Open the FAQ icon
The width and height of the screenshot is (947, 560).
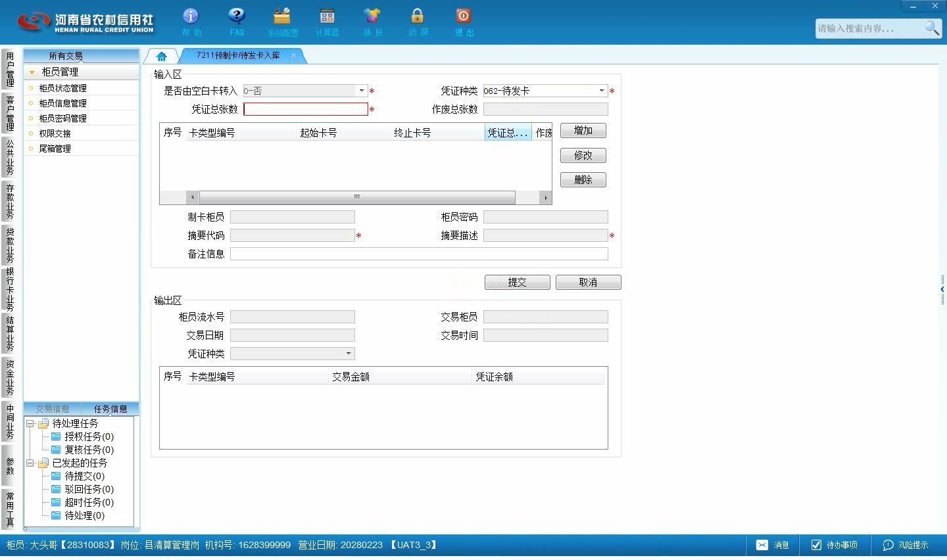pyautogui.click(x=236, y=16)
